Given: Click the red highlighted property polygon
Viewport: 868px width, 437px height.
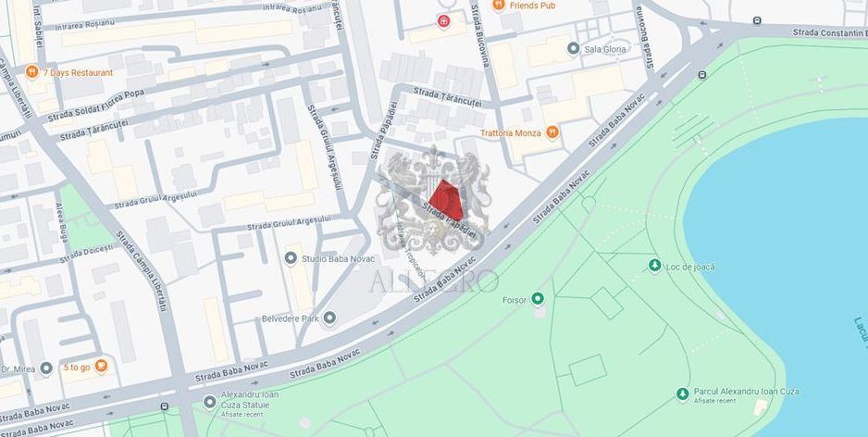Looking at the screenshot, I should coord(447,200).
